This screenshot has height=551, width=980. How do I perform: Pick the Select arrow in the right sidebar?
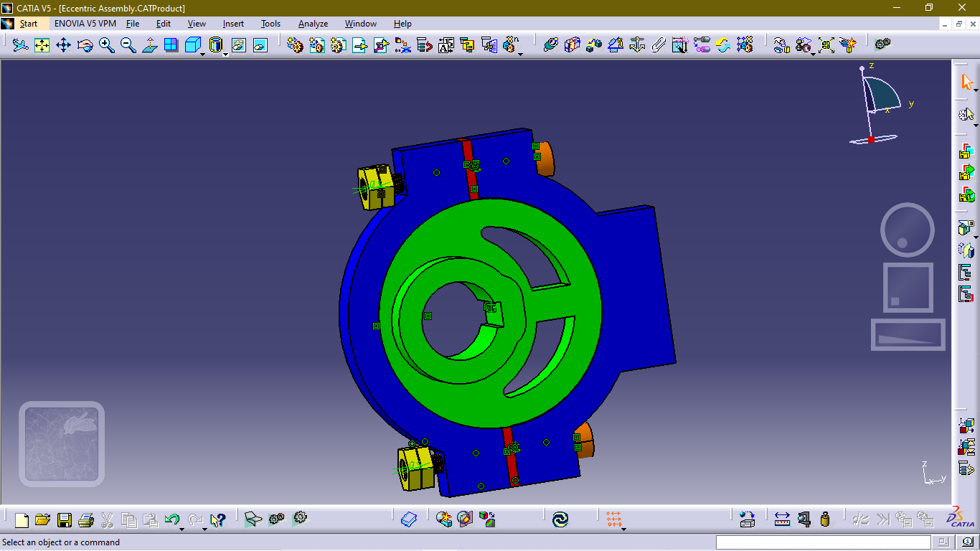tap(966, 82)
